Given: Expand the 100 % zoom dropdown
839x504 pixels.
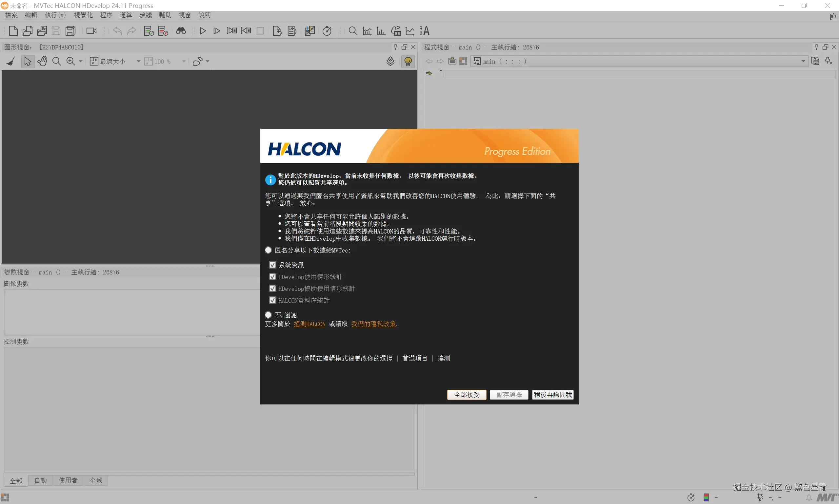Looking at the screenshot, I should click(x=184, y=62).
